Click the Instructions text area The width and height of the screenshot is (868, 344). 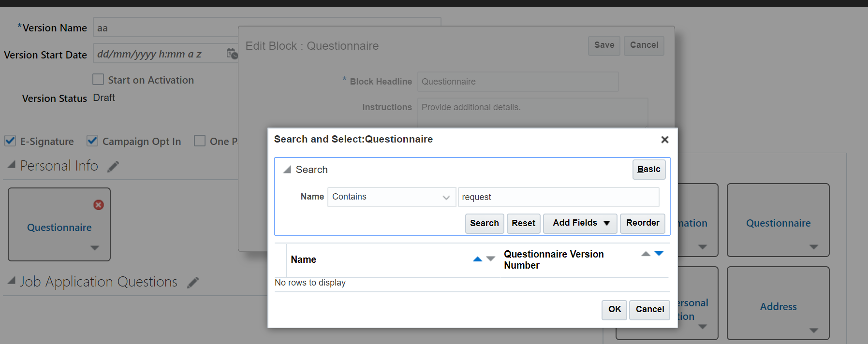533,113
